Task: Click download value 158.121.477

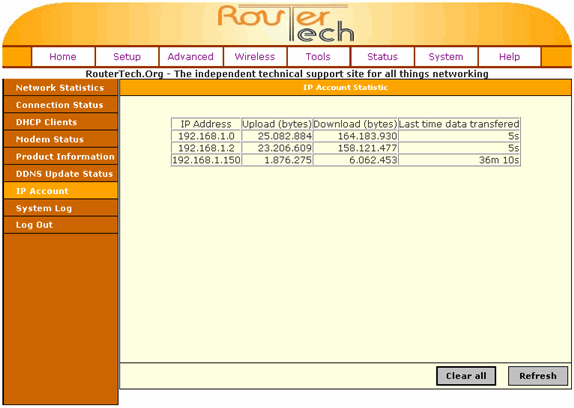Action: (x=355, y=148)
